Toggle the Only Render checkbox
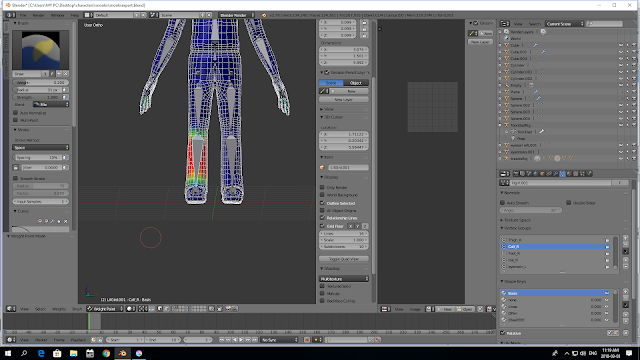 (322, 187)
